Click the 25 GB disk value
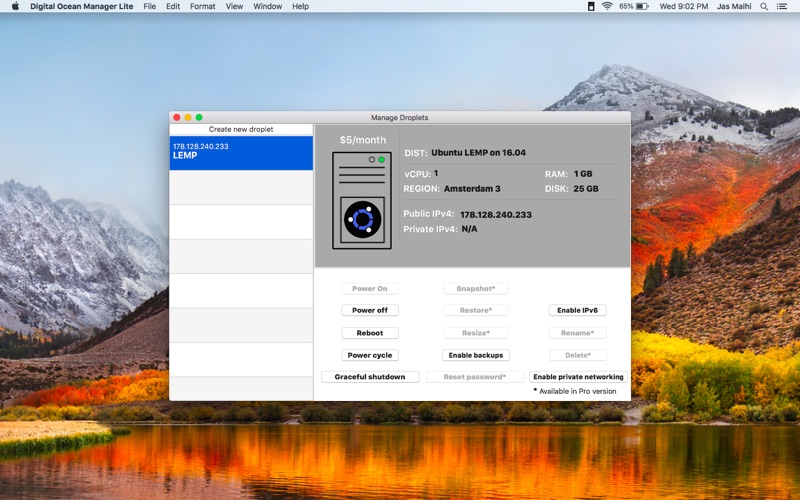The image size is (800, 500). point(586,189)
